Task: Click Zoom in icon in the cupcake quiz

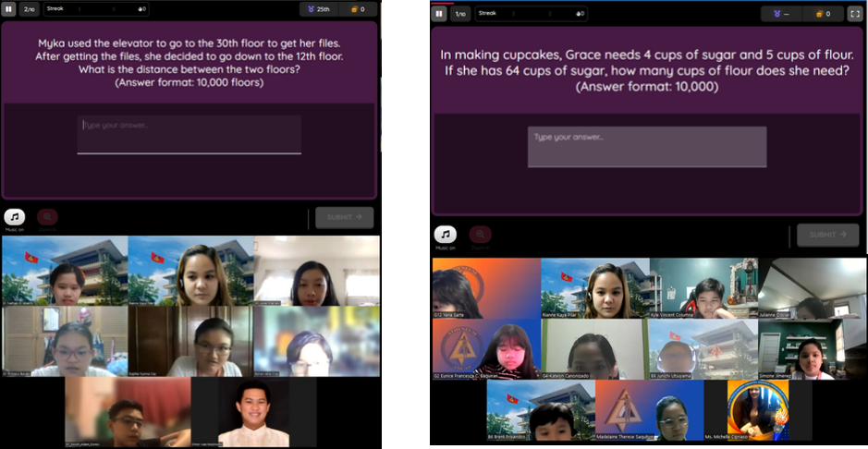Action: [x=480, y=235]
